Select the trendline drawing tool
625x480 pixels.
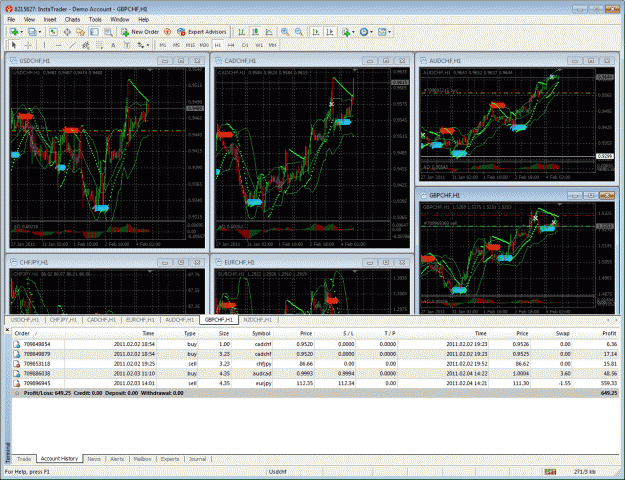coord(72,45)
